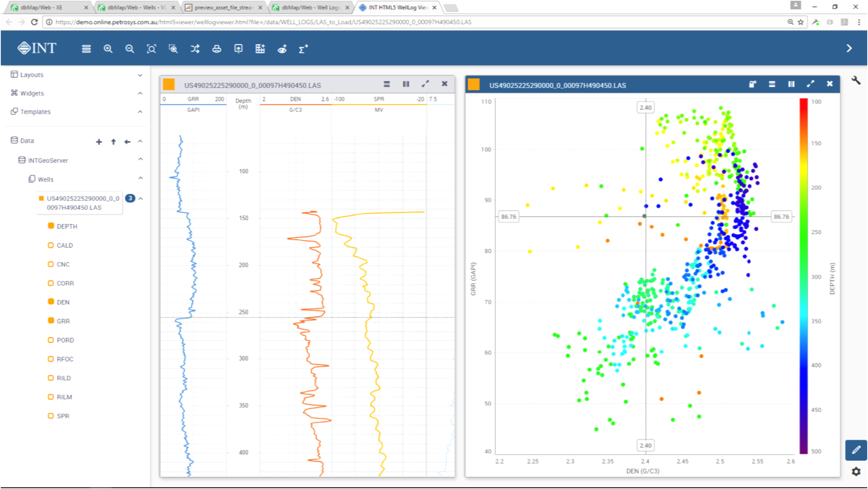The width and height of the screenshot is (868, 489).
Task: Select the fit to bounds tool
Action: pos(151,49)
